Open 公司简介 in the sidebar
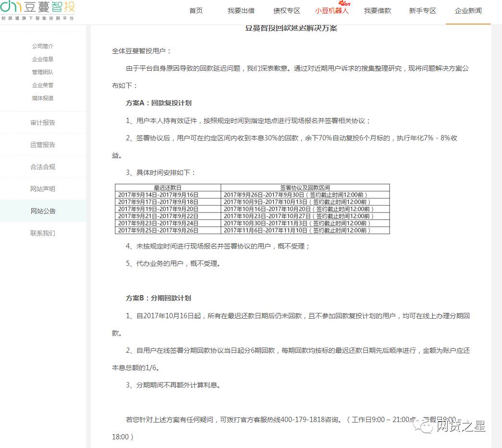Image resolution: width=502 pixels, height=448 pixels. tap(43, 46)
